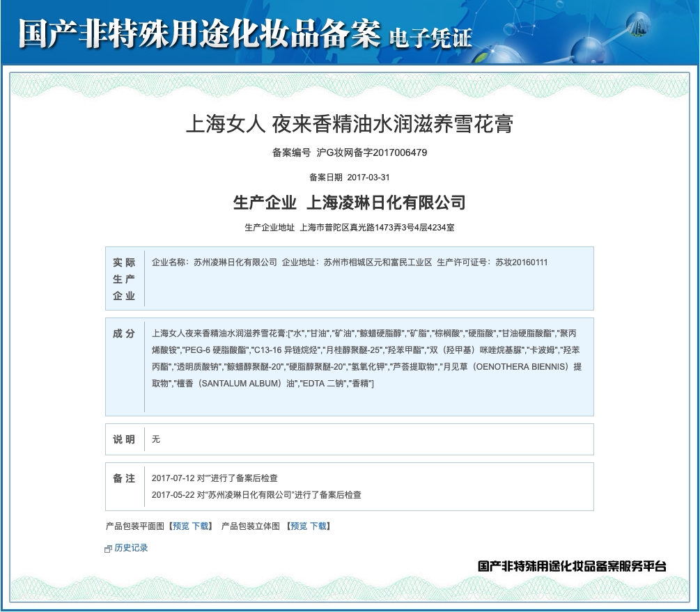Click the 电子凭证 banner text
The width and height of the screenshot is (700, 612).
(430, 38)
